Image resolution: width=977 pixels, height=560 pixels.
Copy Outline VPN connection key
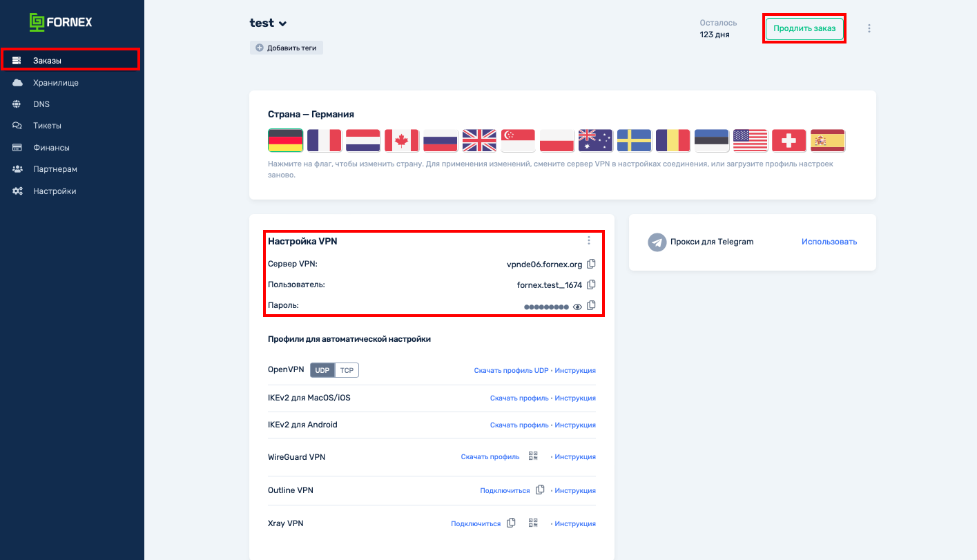[540, 490]
